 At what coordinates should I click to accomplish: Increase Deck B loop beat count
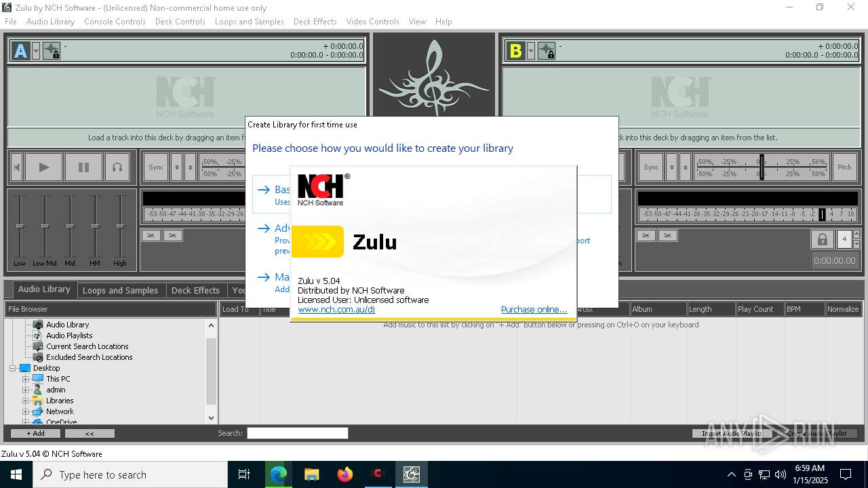click(x=856, y=235)
